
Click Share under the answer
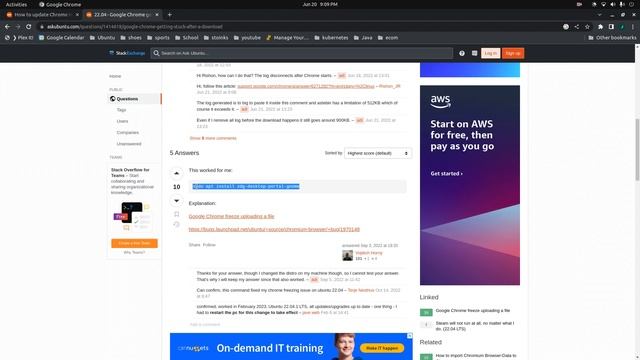tap(194, 245)
